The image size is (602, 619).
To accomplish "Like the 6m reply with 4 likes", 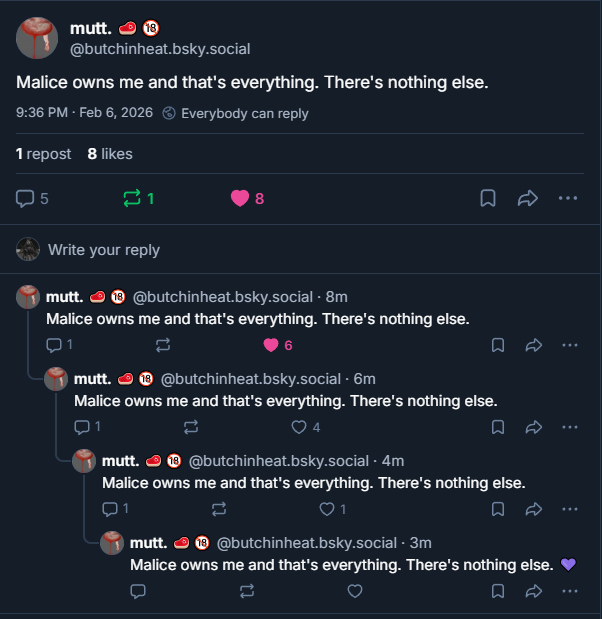I will tap(298, 427).
